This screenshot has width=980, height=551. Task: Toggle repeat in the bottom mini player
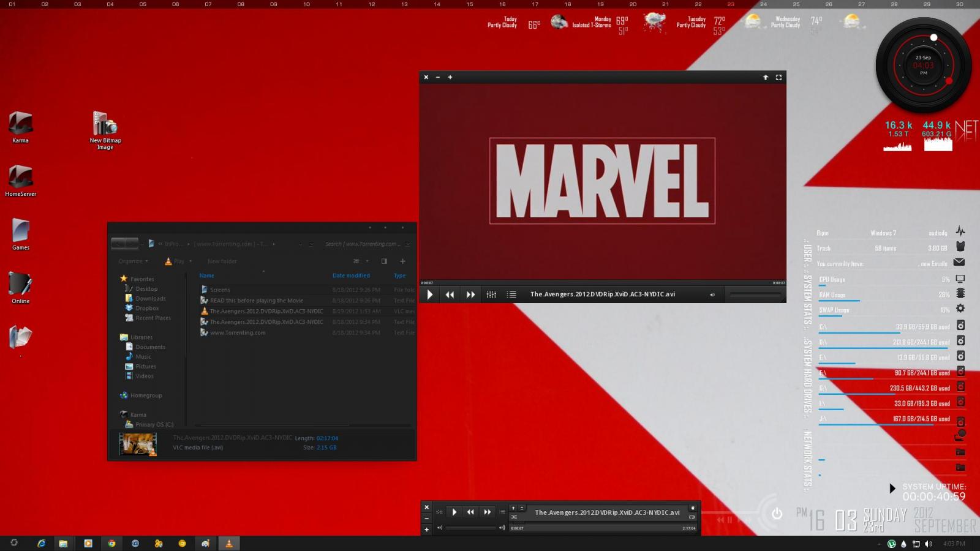692,517
